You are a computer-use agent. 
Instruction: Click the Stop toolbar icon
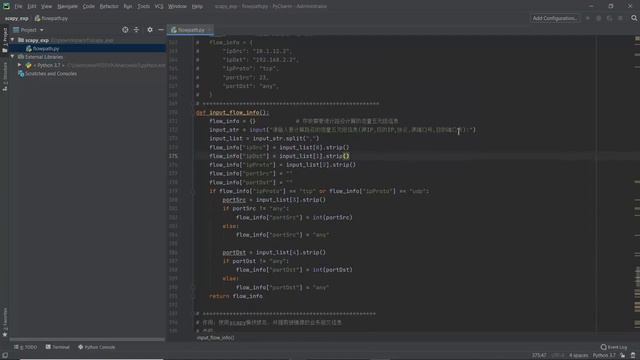(x=620, y=18)
